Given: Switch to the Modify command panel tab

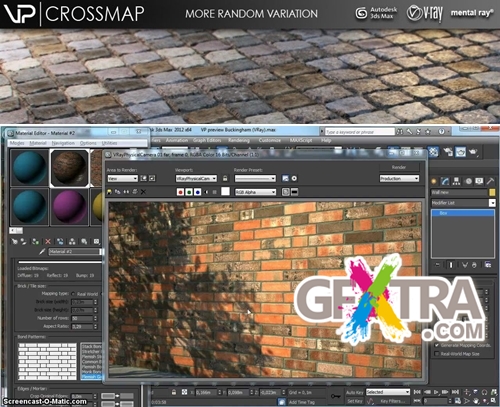Looking at the screenshot, I should (445, 181).
